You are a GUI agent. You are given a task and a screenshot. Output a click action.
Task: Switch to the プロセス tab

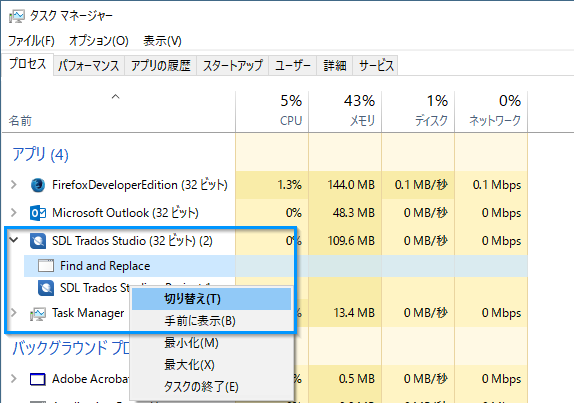pos(27,64)
